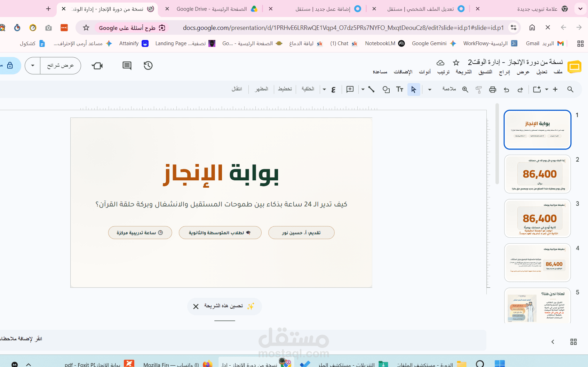Collapse the filmstrip with the chevron arrow
Screen dimensions: 588x367
click(x=553, y=342)
